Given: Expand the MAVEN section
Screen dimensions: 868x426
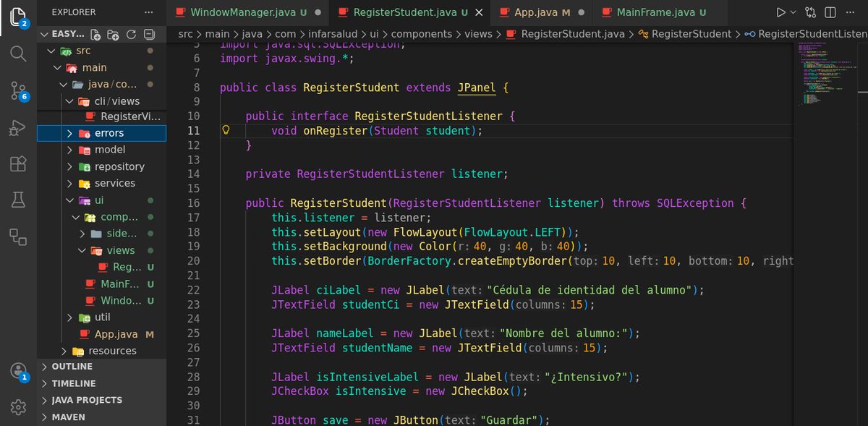Looking at the screenshot, I should point(101,417).
